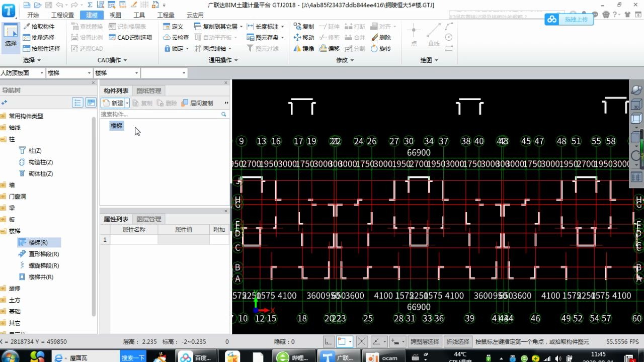
Task: Click the 3D view cube icon
Action: 636,105
